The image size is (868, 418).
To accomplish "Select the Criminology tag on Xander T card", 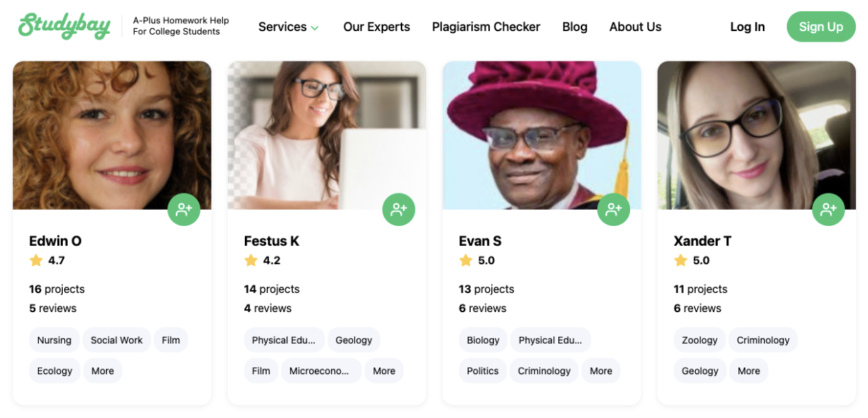I will pyautogui.click(x=763, y=340).
